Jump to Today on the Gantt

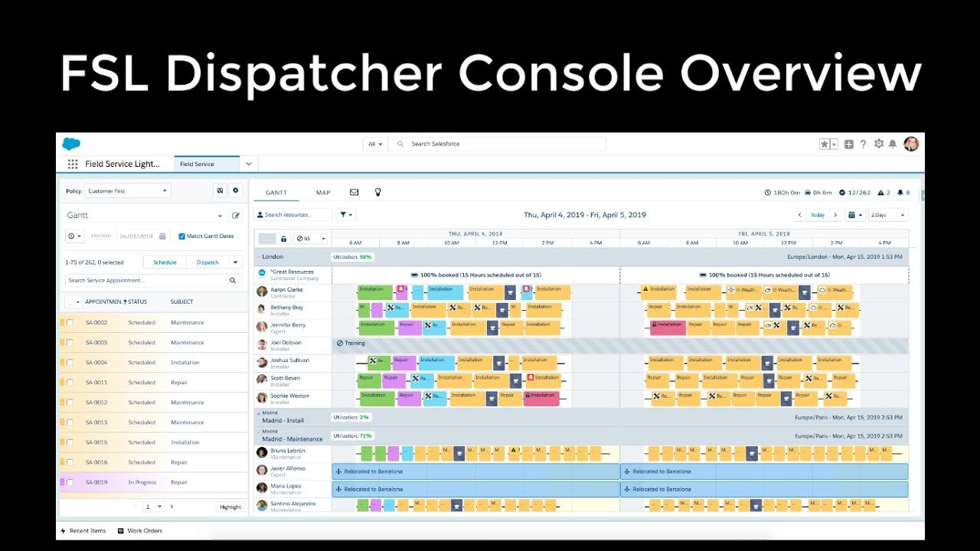click(818, 215)
